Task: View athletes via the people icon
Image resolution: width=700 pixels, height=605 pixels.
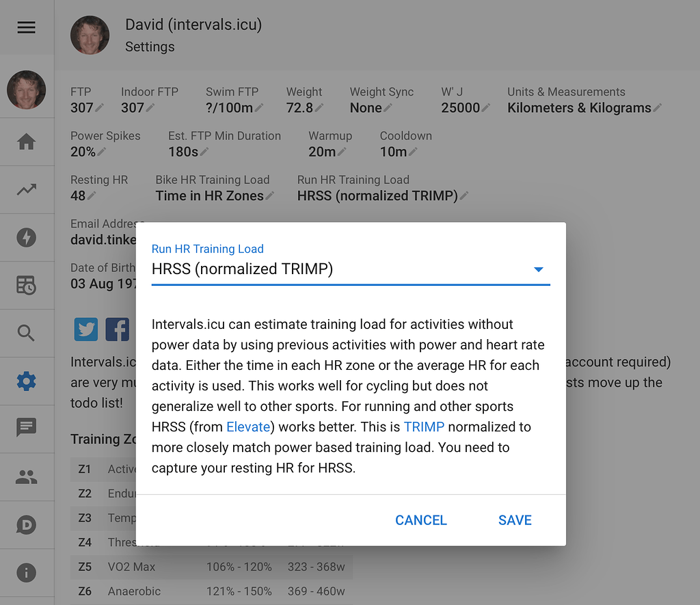Action: [26, 476]
